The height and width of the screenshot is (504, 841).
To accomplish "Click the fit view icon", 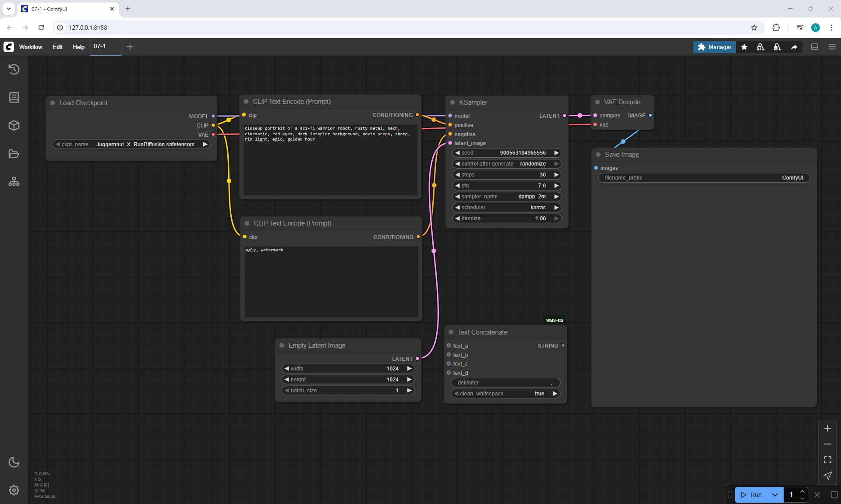I will (827, 460).
